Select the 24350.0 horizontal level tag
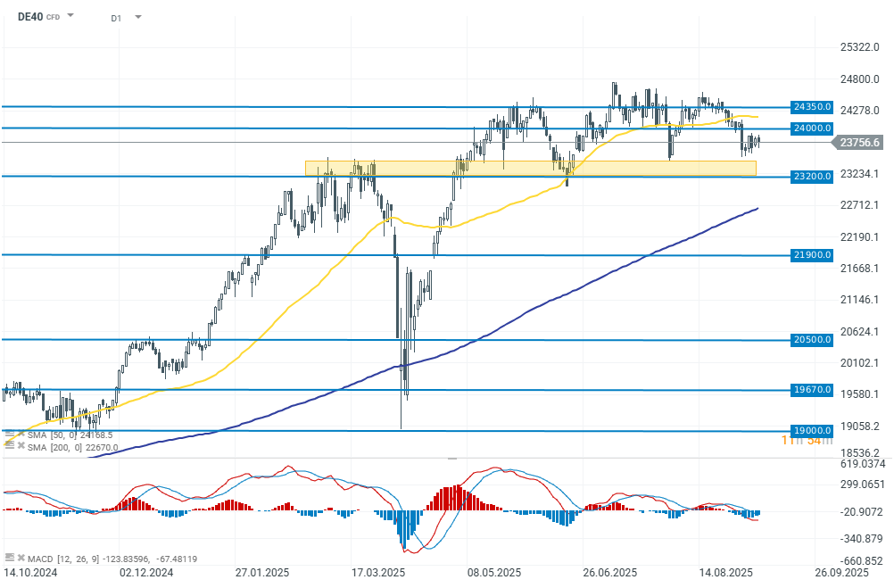Screen dimensions: 894x588 pos(812,107)
